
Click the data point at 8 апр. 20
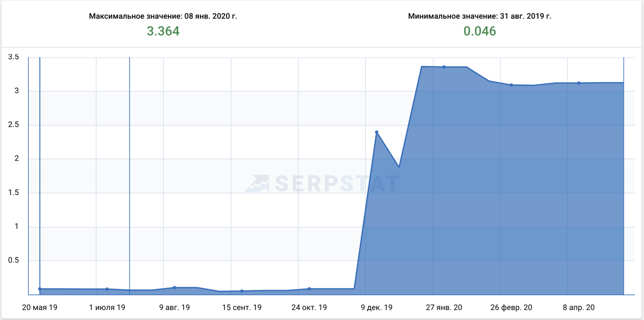tap(579, 83)
